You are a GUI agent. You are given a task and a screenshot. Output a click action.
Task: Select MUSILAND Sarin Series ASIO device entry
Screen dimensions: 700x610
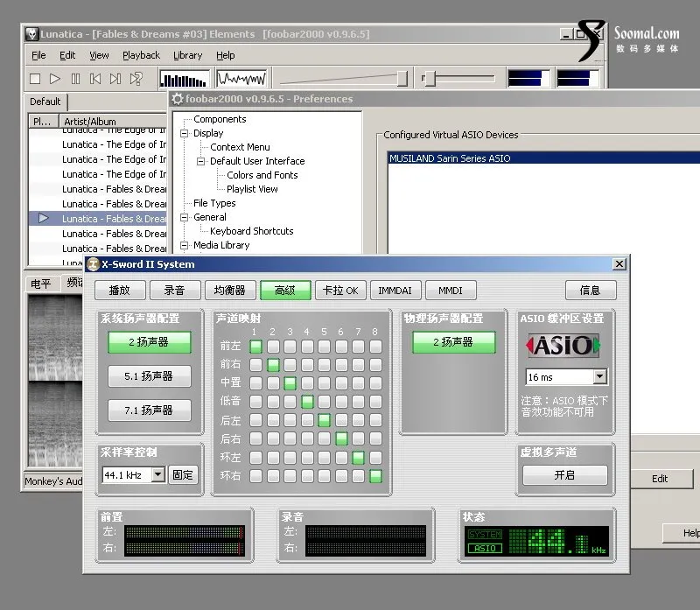point(543,158)
